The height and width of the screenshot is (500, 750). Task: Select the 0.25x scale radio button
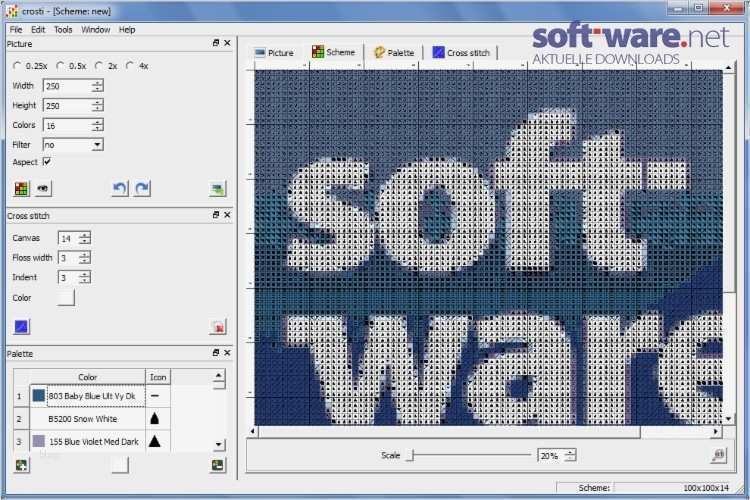click(x=18, y=66)
